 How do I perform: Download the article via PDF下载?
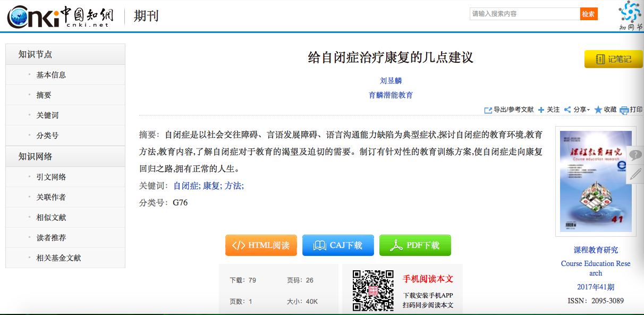pos(415,245)
